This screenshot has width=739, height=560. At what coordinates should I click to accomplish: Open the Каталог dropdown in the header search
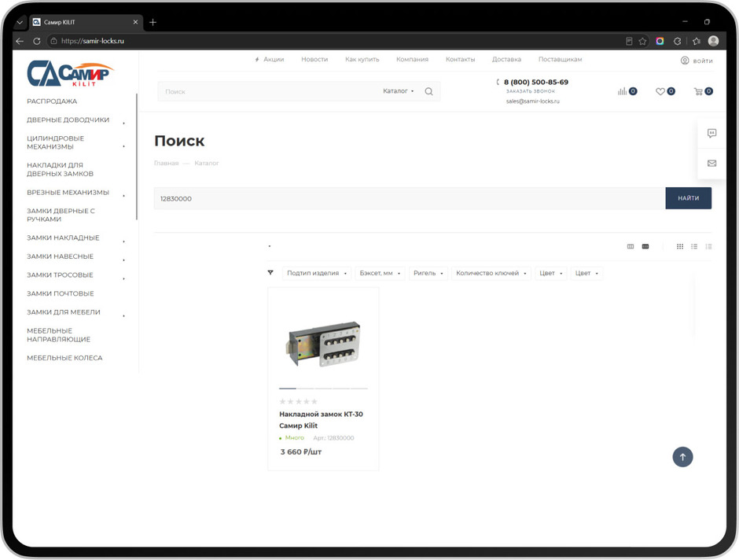point(399,91)
